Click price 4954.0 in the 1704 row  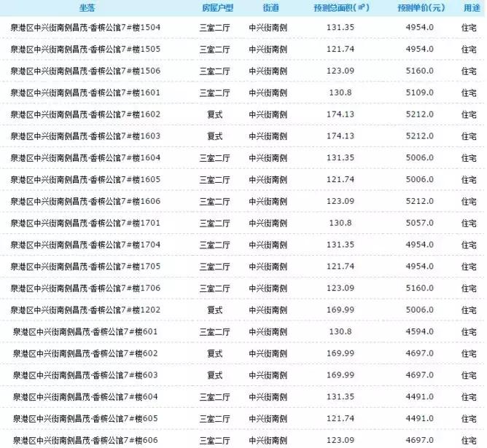[420, 245]
